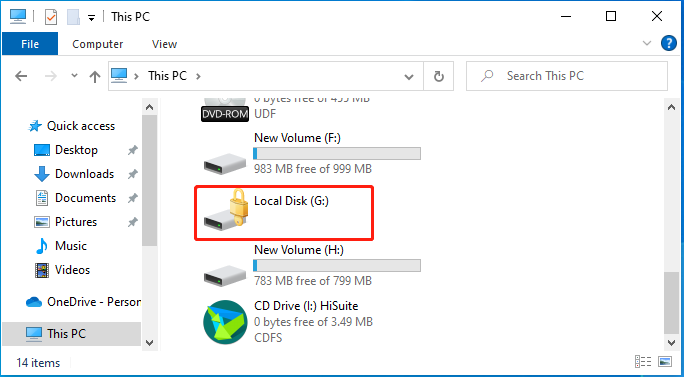Open Help with the blue question mark

tap(669, 44)
